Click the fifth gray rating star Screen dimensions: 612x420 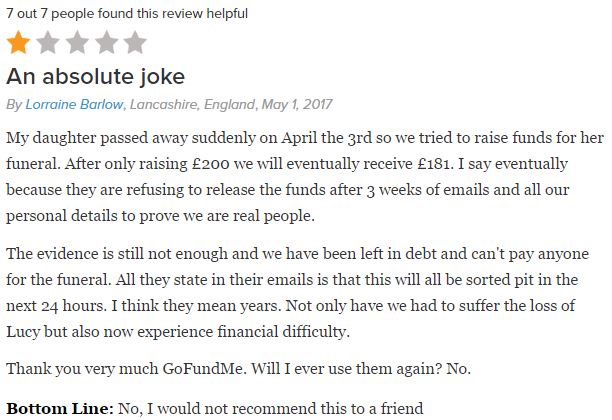[135, 43]
